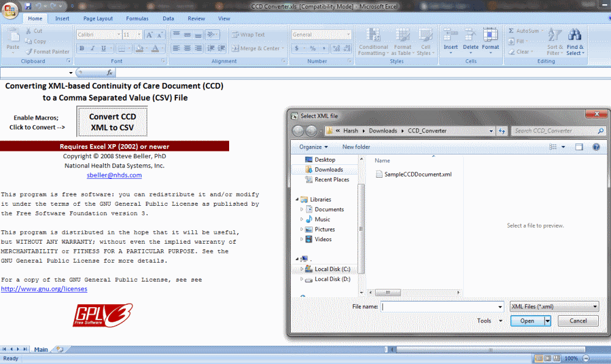Toggle Underline formatting
This screenshot has width=611, height=364.
pos(103,48)
